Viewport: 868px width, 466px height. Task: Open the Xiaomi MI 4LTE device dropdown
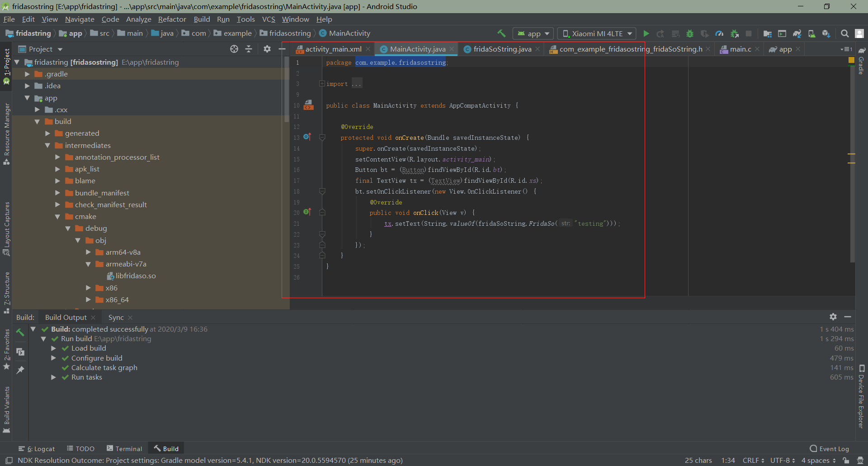coord(597,33)
